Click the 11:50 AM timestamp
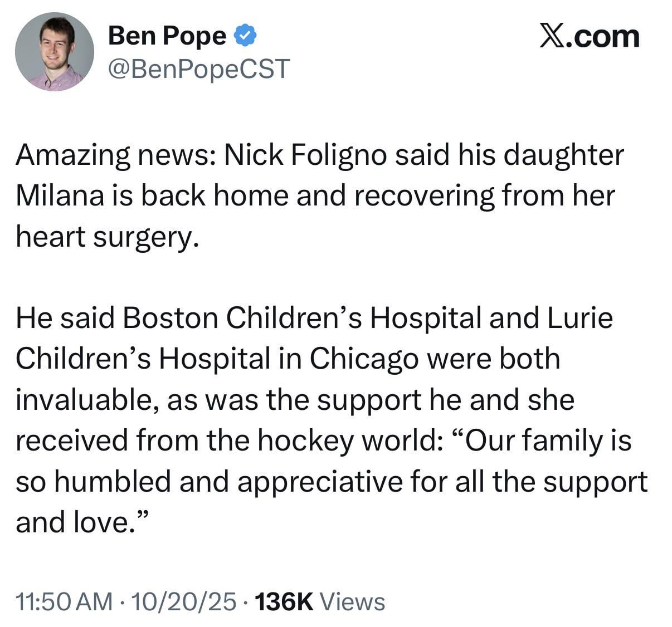This screenshot has height=627, width=672. (x=64, y=602)
